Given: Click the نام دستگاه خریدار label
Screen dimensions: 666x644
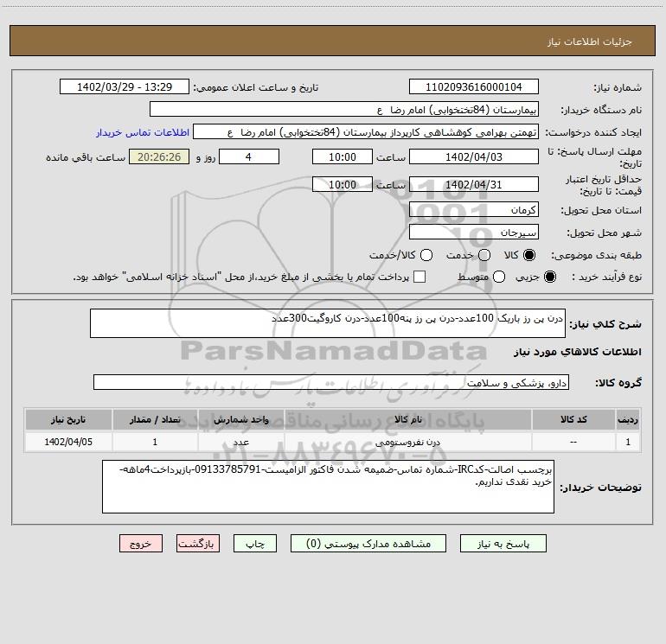Looking at the screenshot, I should click(x=601, y=110).
